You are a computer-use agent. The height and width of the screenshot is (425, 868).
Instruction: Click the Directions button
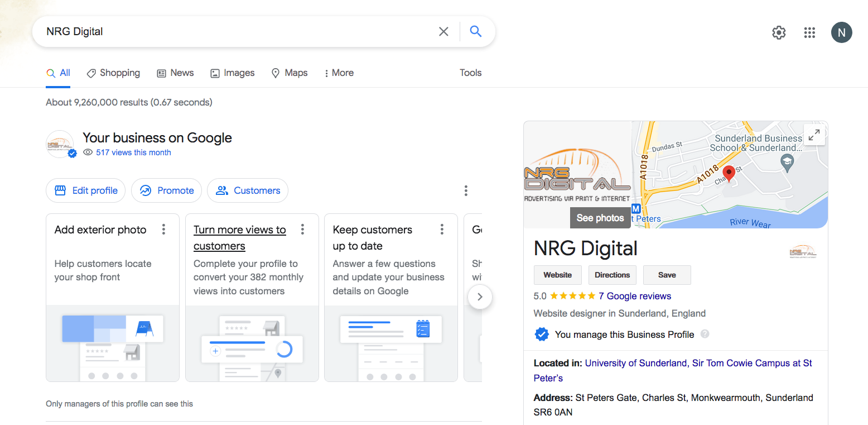[x=612, y=275]
